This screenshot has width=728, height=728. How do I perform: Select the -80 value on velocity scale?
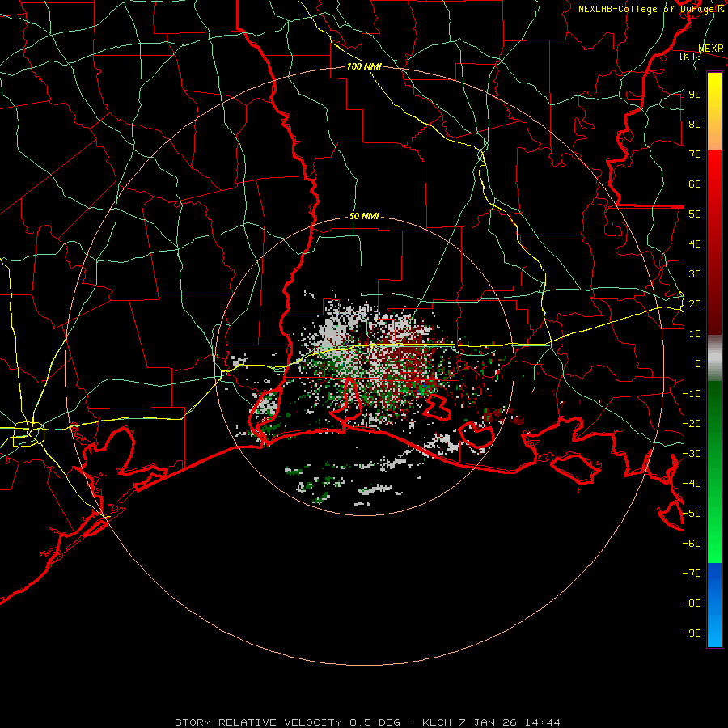692,603
